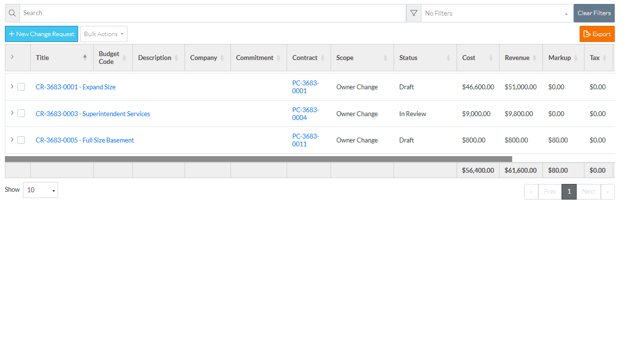Export the change request list
This screenshot has width=625, height=364.
click(597, 34)
